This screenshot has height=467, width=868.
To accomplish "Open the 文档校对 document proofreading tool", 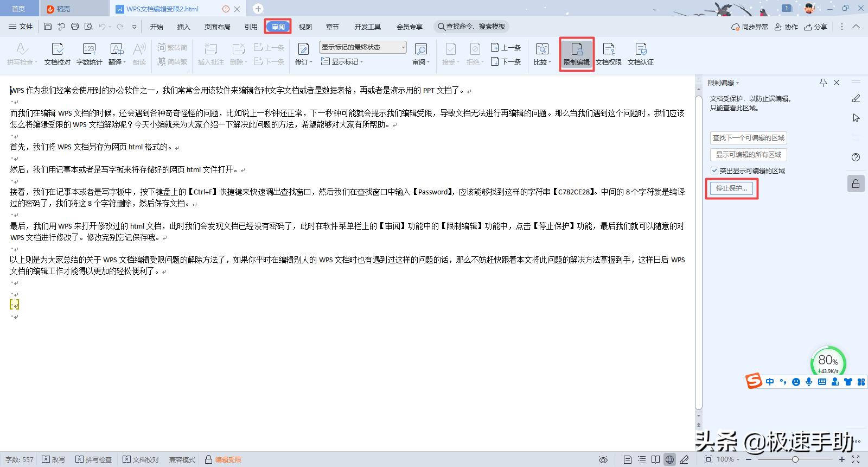I will pyautogui.click(x=58, y=54).
